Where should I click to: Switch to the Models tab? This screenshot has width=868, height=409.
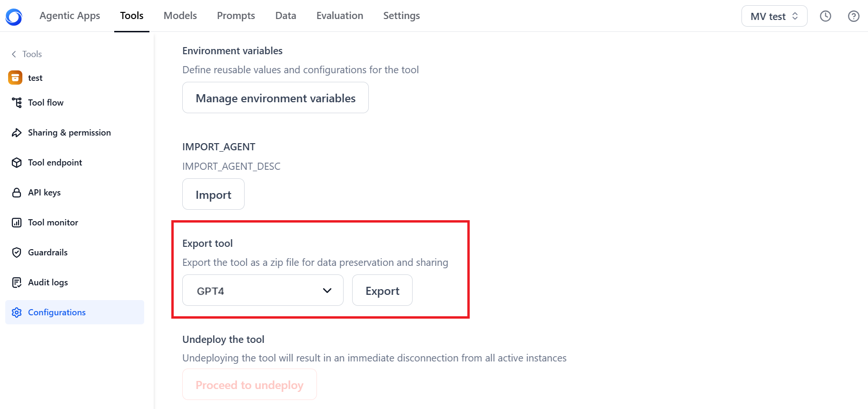180,16
